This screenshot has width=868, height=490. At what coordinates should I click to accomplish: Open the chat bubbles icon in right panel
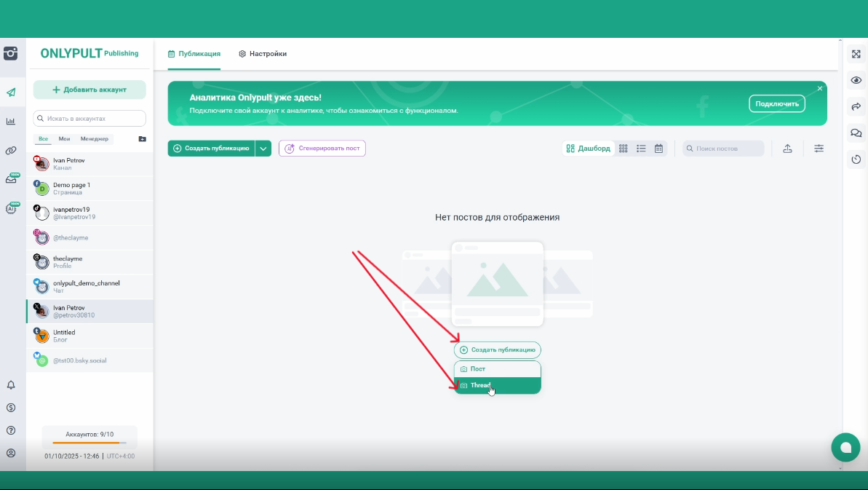856,133
